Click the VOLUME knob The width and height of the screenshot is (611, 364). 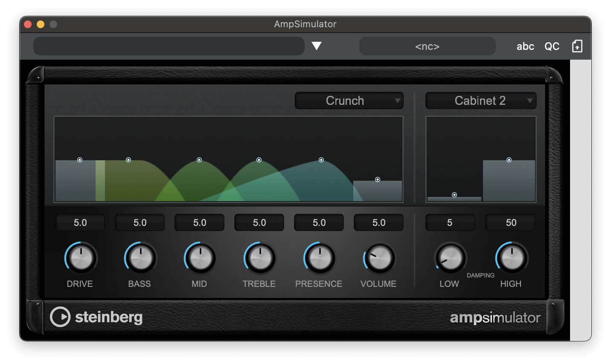tap(379, 258)
